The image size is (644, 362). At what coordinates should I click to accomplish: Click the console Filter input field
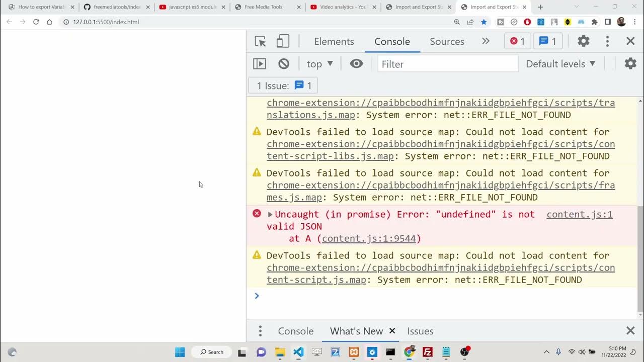pyautogui.click(x=448, y=64)
